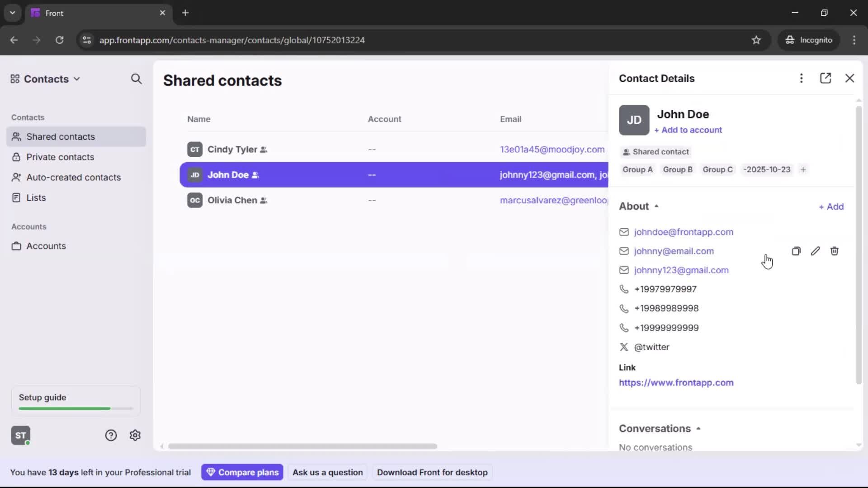Check the Setup guide progress bar
Viewport: 868px width, 488px height.
tap(75, 408)
